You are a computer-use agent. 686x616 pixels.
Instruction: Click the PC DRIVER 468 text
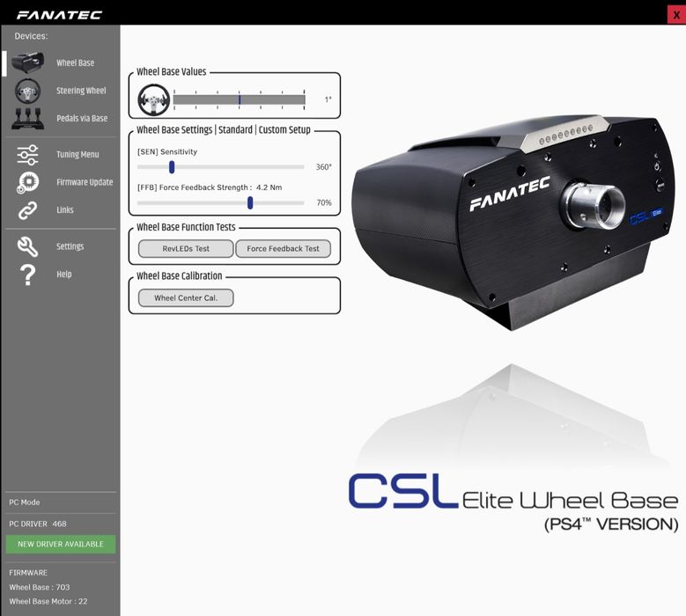(x=38, y=524)
